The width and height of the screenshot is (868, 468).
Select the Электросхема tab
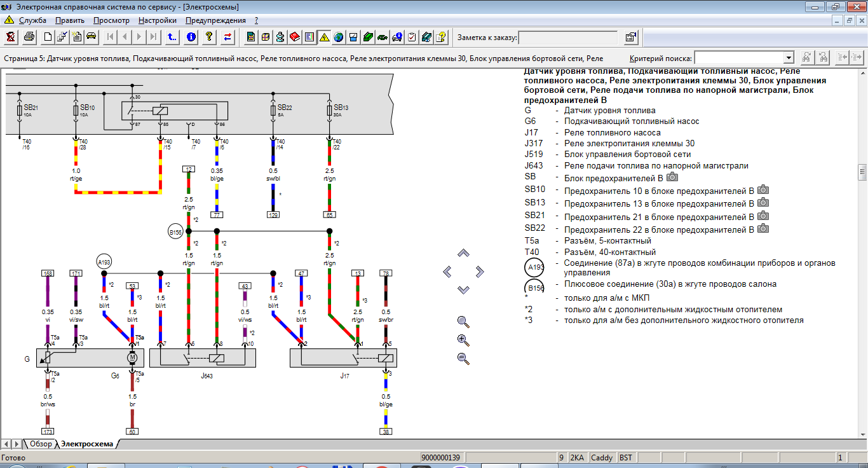(x=87, y=444)
